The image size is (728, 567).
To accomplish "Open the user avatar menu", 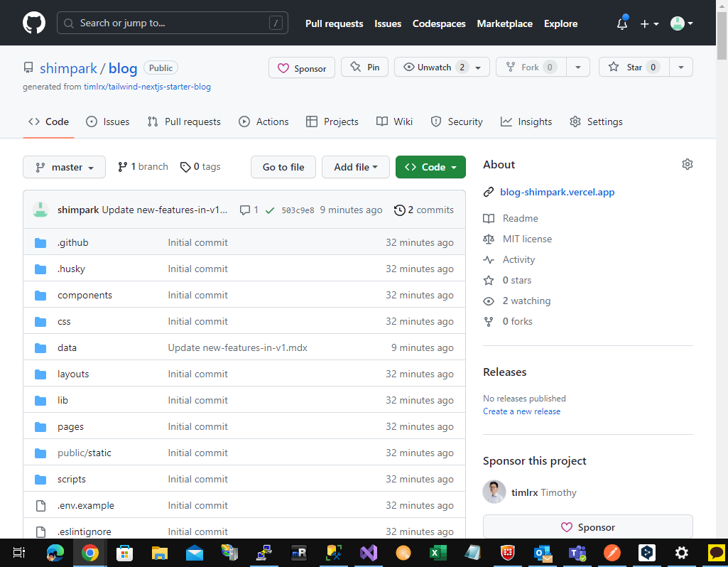I will [681, 23].
